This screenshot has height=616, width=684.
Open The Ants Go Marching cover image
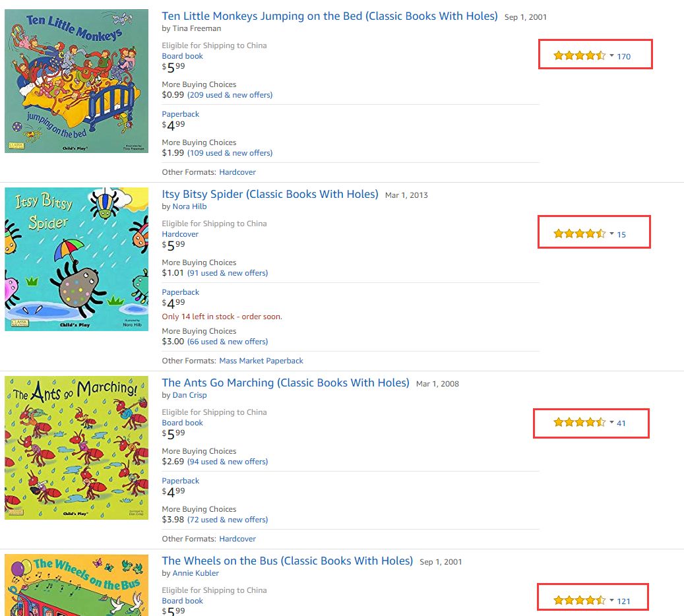pos(77,448)
